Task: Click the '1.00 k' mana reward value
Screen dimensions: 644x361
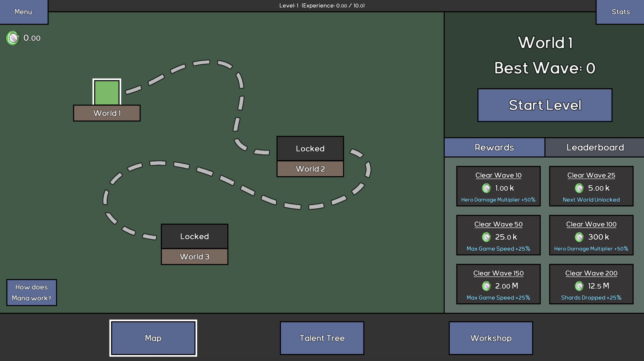Action: pos(505,188)
